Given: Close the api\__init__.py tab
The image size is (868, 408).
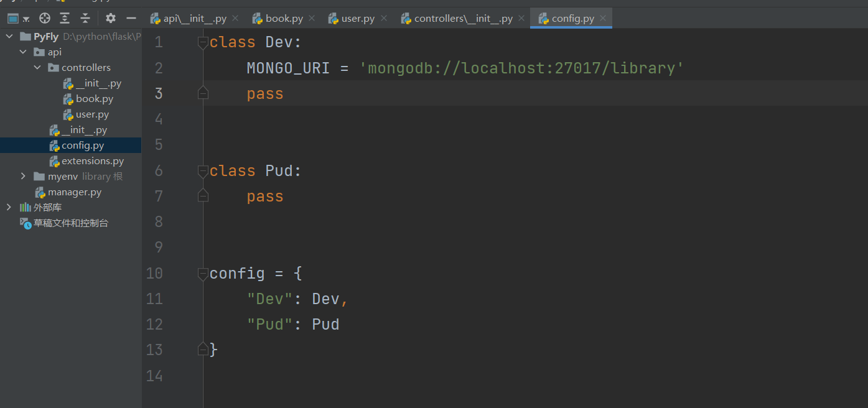Looking at the screenshot, I should [x=236, y=19].
